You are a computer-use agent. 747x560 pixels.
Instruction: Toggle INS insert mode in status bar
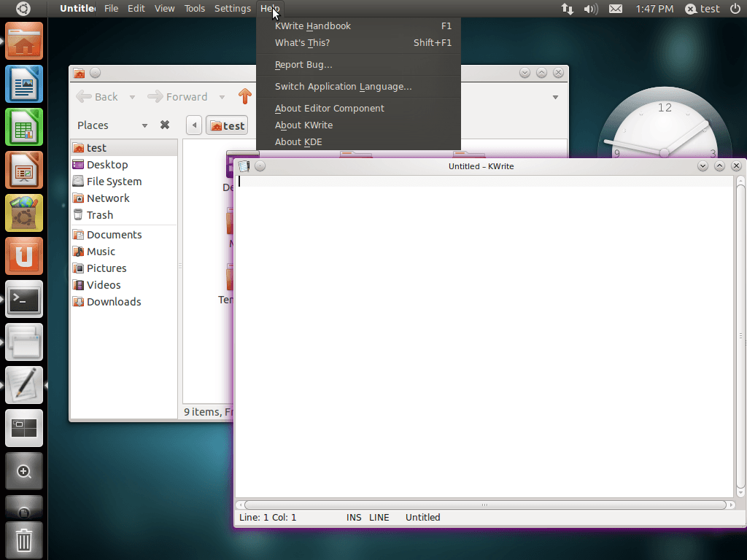[x=354, y=518]
